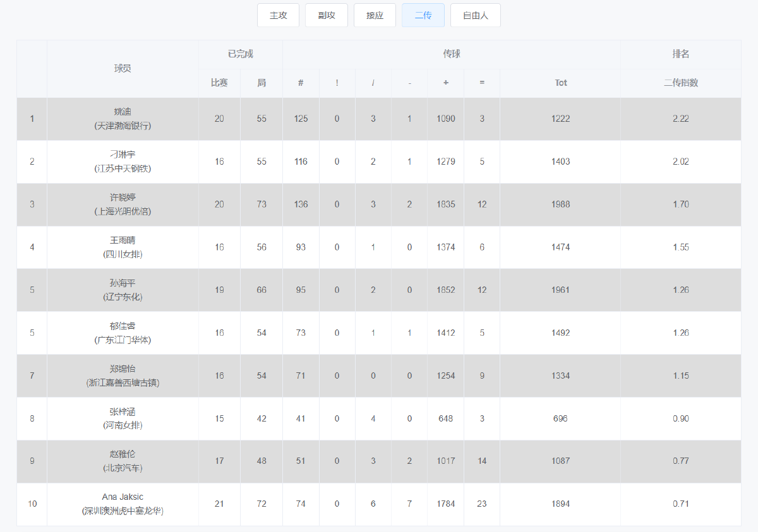Select the 副攻 position tab

tap(326, 16)
